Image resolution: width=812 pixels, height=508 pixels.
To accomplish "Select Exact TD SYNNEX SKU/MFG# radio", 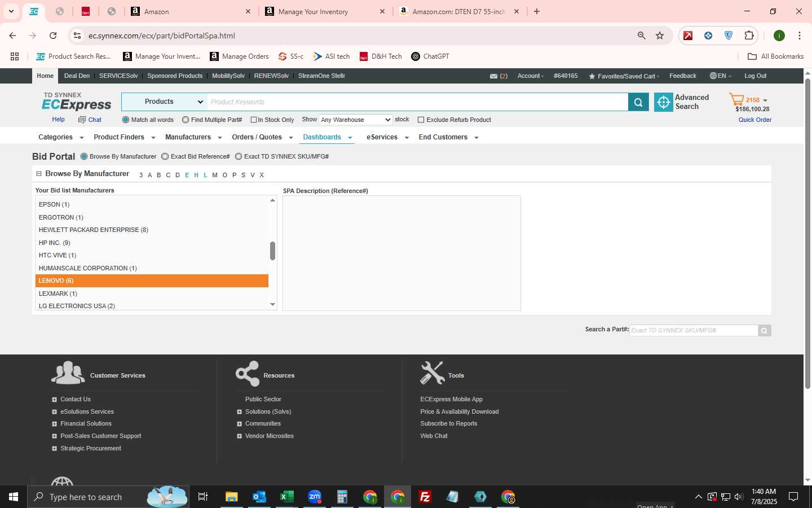I will pos(239,156).
